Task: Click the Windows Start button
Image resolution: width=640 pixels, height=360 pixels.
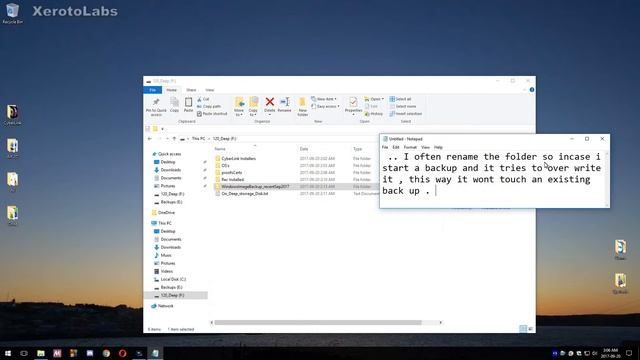Action: (8, 353)
